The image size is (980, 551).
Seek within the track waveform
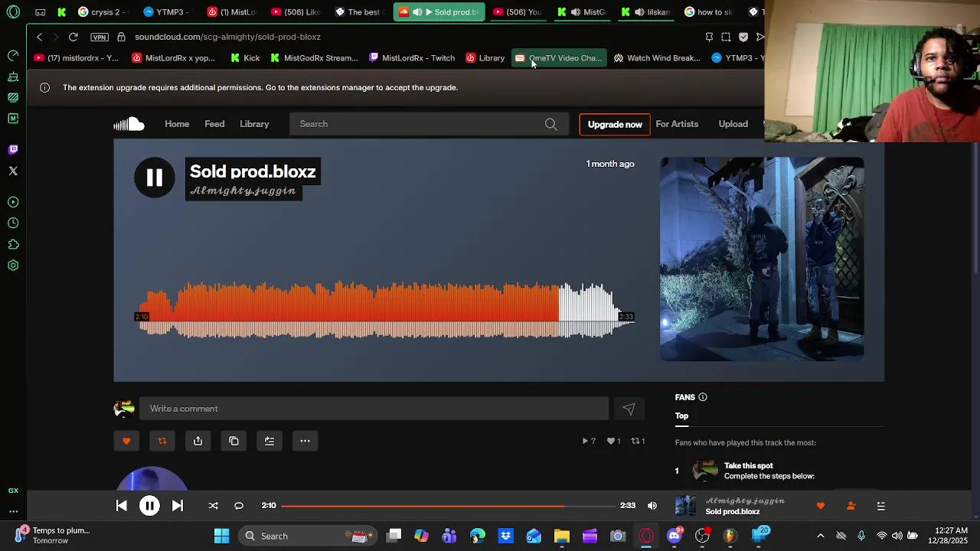pos(387,310)
